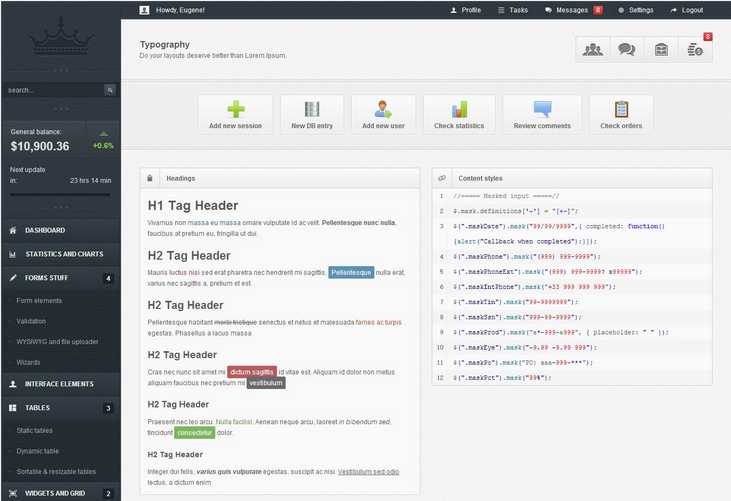Click the blue Pellentesque label
Screen dimensions: 731x501
[351, 272]
